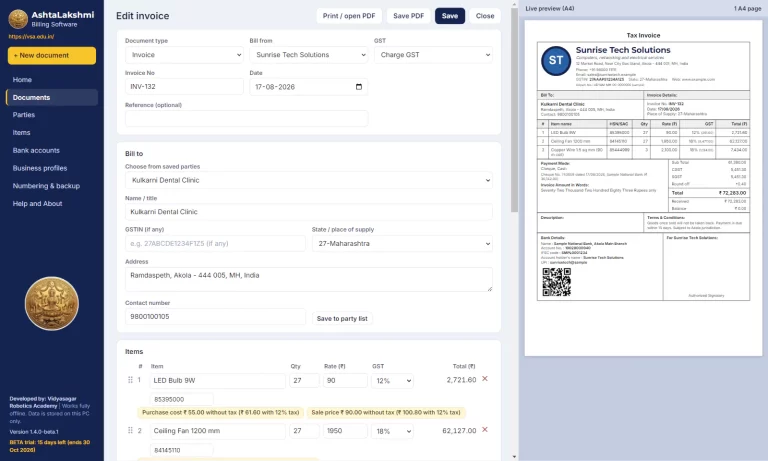Screen dimensions: 768x461
Task: Click the ST logo in invoice preview
Action: pos(556,61)
